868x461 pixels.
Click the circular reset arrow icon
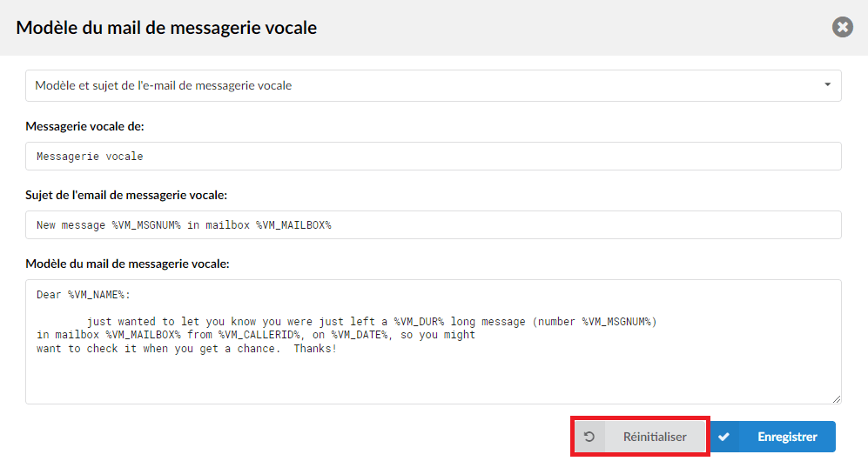click(x=589, y=437)
